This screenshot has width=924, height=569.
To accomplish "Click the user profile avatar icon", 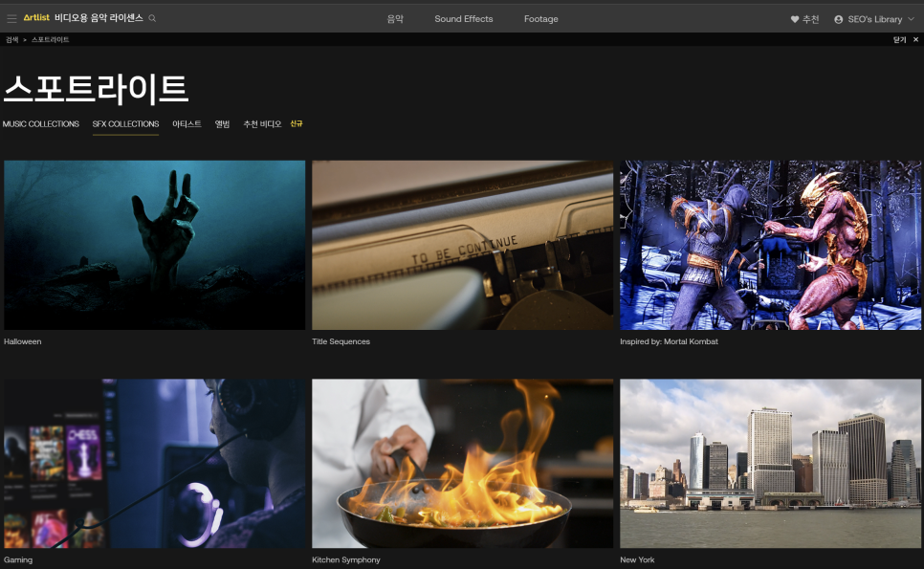I will pos(839,19).
